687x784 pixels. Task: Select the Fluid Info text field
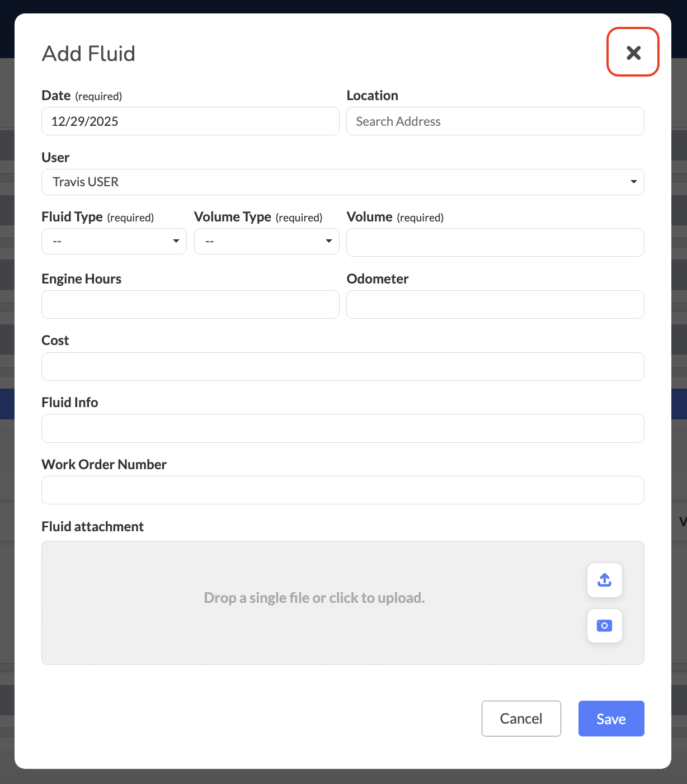pos(342,428)
